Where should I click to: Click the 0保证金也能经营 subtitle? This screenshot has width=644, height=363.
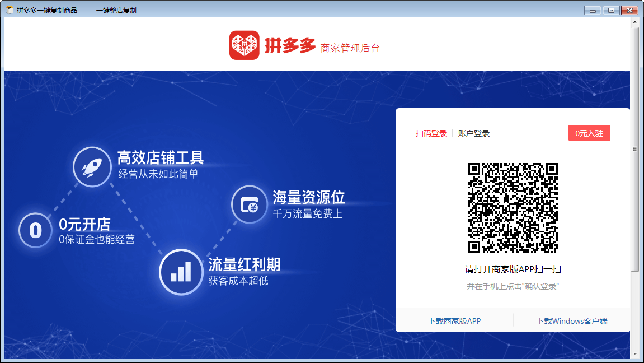tap(97, 239)
